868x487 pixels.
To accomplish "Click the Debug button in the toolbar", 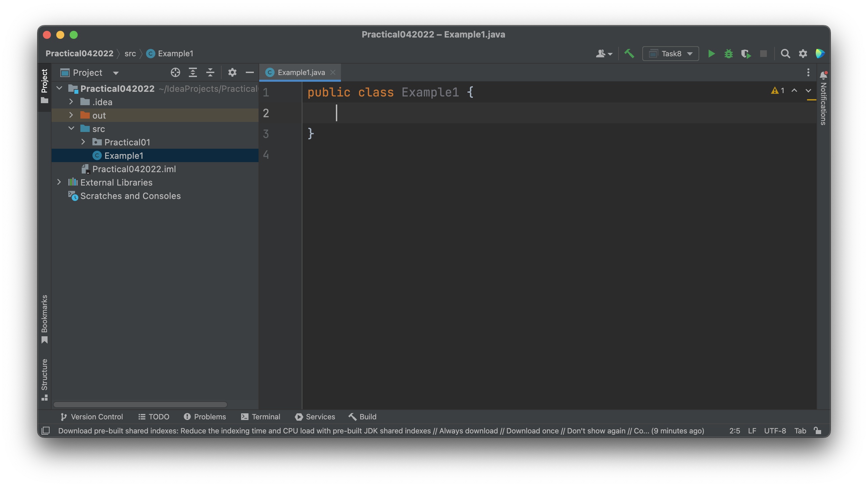I will point(728,53).
